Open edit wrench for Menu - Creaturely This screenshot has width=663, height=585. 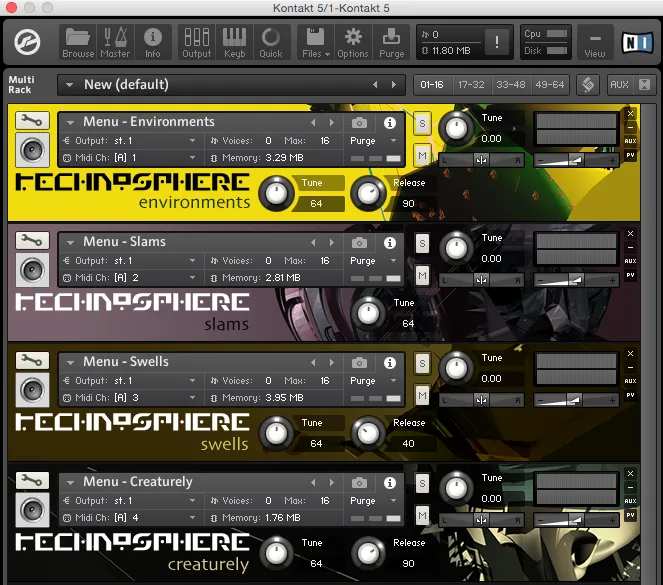click(x=32, y=481)
